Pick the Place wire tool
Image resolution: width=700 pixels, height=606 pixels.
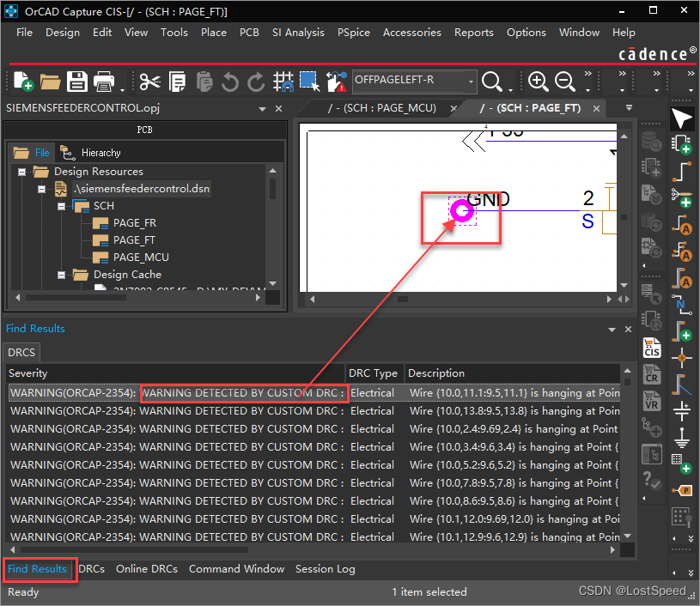pyautogui.click(x=682, y=170)
